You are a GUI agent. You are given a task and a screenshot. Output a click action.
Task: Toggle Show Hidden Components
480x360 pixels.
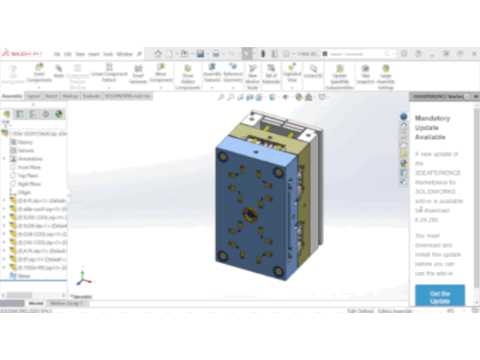point(188,77)
